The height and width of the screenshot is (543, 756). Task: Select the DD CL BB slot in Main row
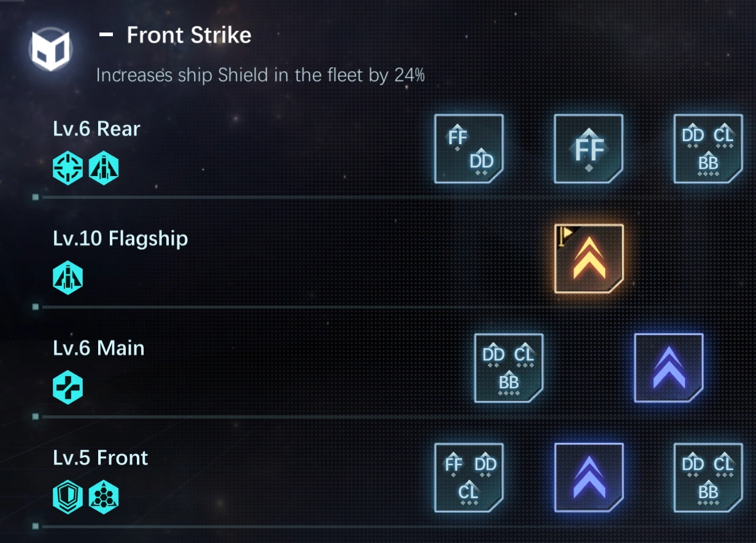click(509, 368)
